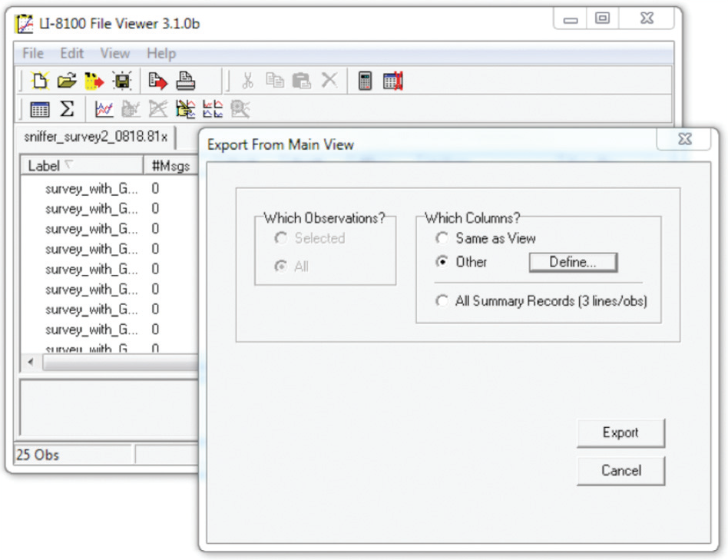Click the paste clipboard icon

coord(301,81)
